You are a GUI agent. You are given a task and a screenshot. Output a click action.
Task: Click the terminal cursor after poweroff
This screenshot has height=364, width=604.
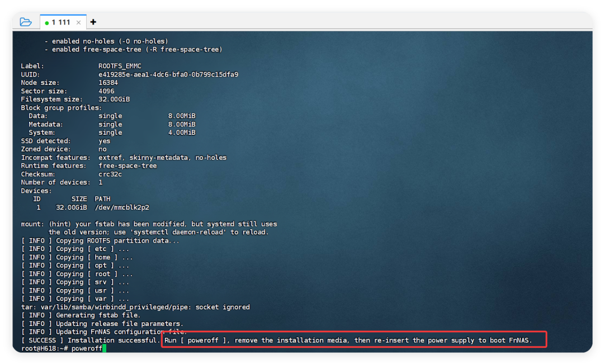[105, 348]
